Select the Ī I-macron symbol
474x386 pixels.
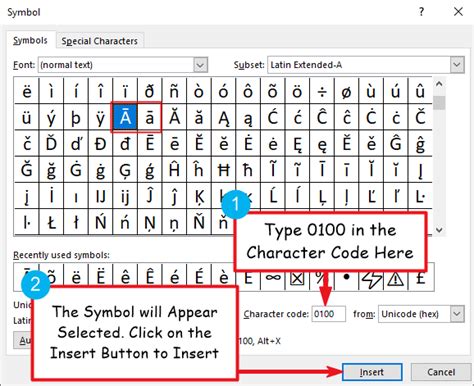(x=322, y=170)
